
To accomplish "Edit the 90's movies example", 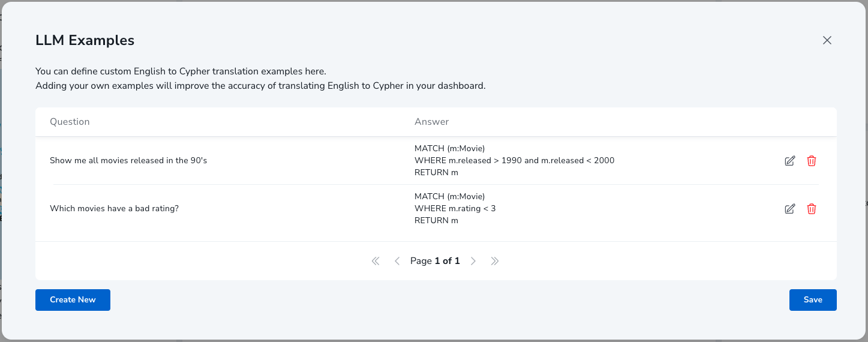I will 790,161.
